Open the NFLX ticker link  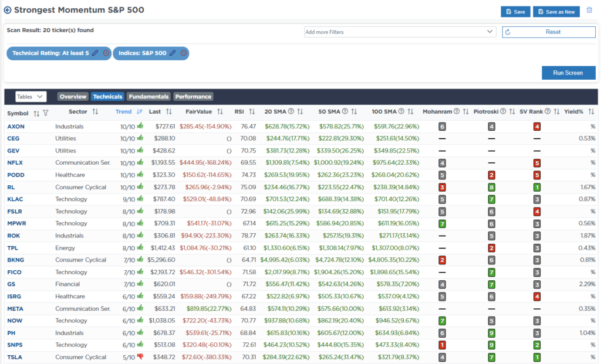tap(15, 162)
